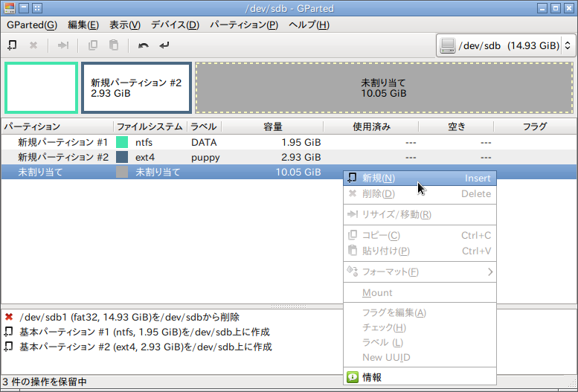Viewport: 578px width, 392px height.
Task: Select 貼り付け(P) in the context menu
Action: [420, 251]
